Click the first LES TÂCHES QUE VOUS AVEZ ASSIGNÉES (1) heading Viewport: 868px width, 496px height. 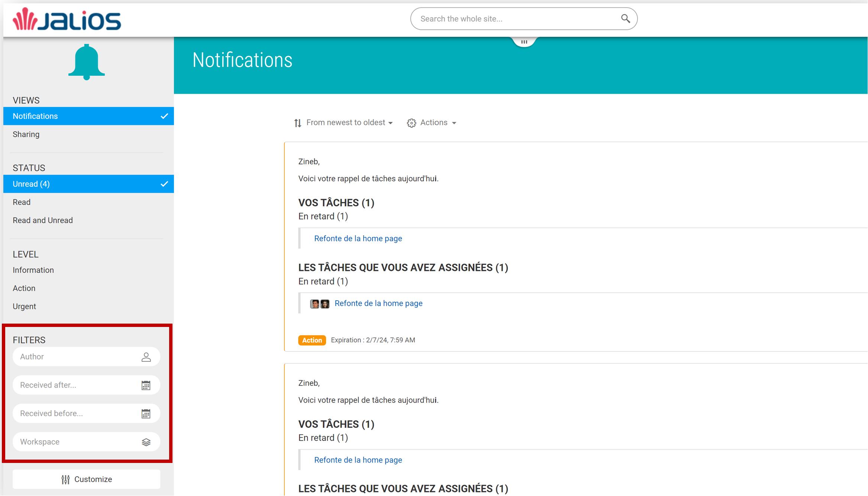coord(403,268)
